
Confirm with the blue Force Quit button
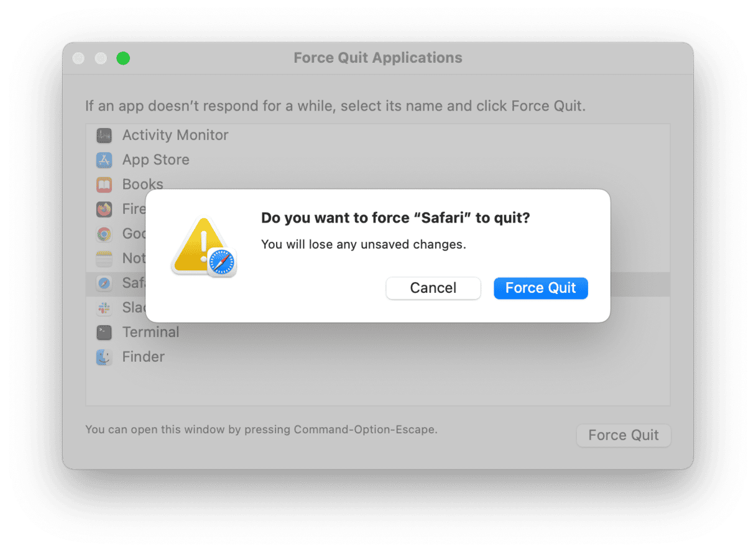541,288
